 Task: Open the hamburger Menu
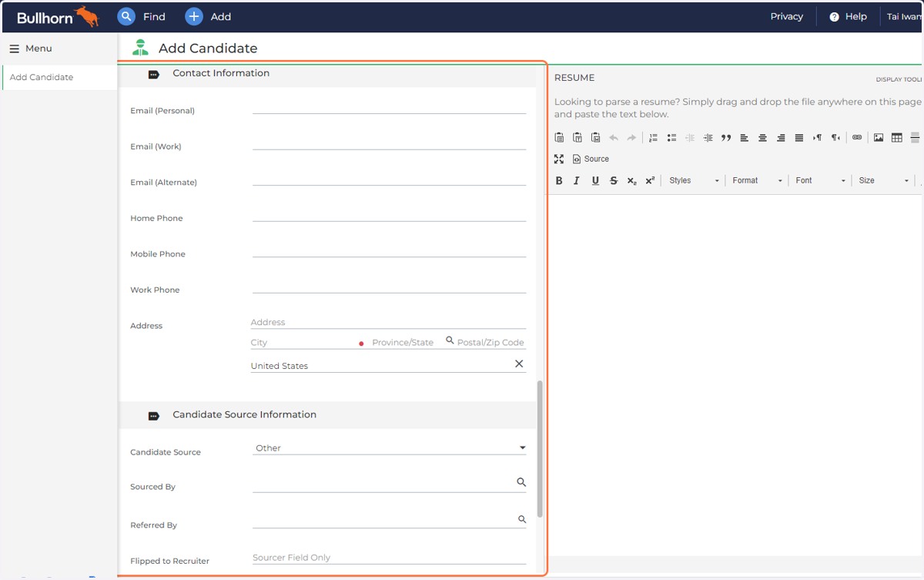[31, 49]
